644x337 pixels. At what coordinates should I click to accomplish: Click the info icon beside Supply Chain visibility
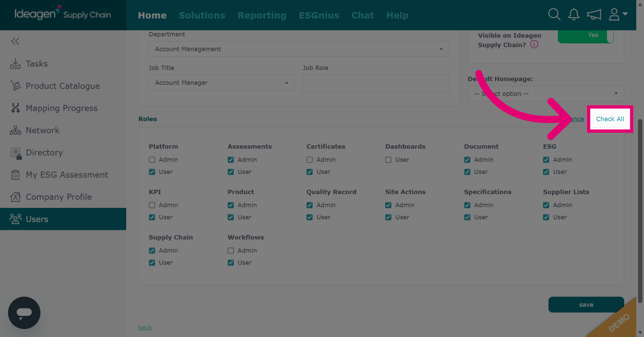pos(534,44)
